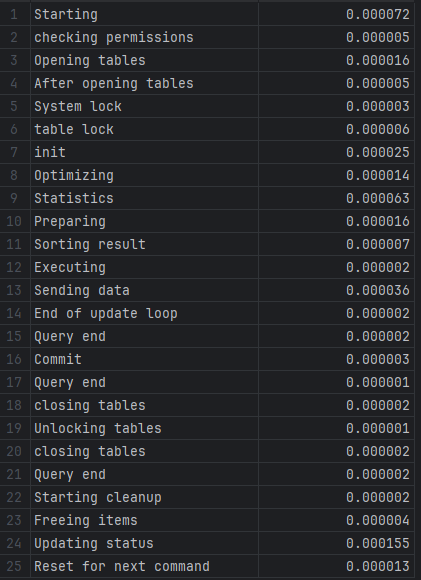Screen dimensions: 421x580
Task: Select row number 16 header
Action: click(14, 359)
